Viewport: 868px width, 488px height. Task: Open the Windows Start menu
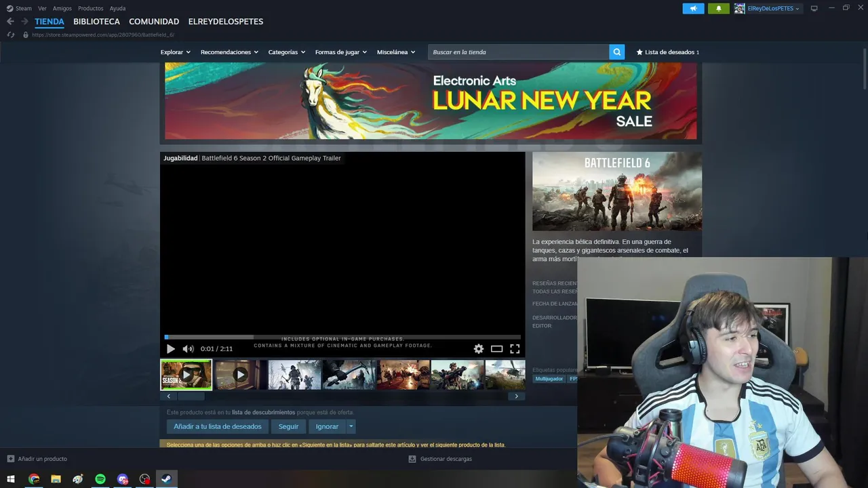[x=11, y=479]
